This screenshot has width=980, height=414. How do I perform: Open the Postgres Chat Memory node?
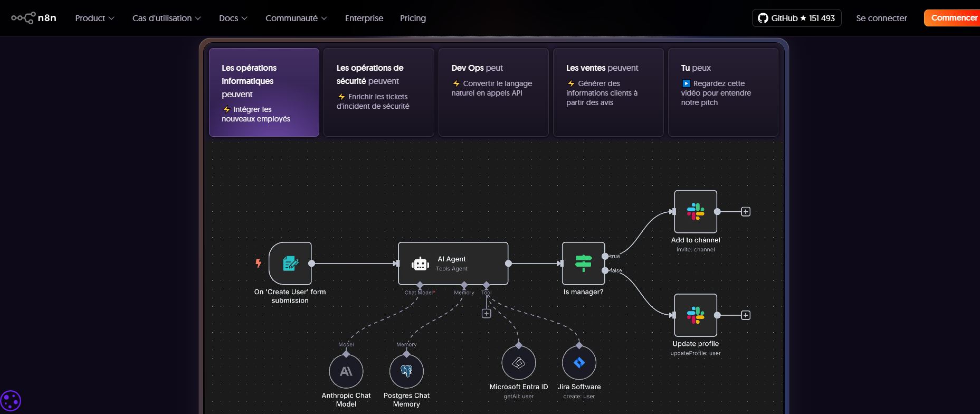(x=406, y=371)
